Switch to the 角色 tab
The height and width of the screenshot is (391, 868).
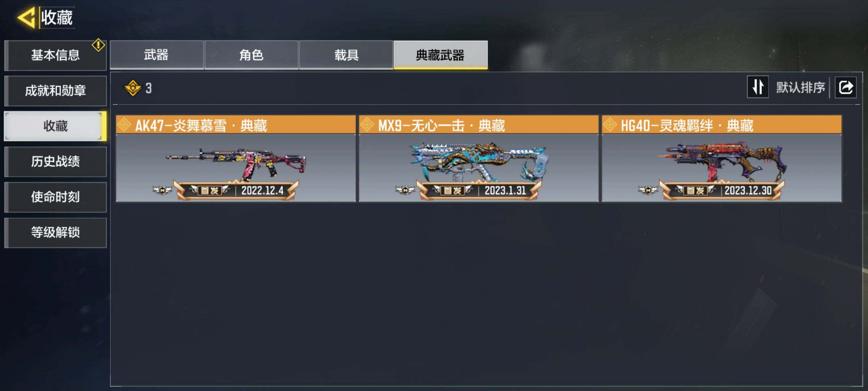click(251, 55)
